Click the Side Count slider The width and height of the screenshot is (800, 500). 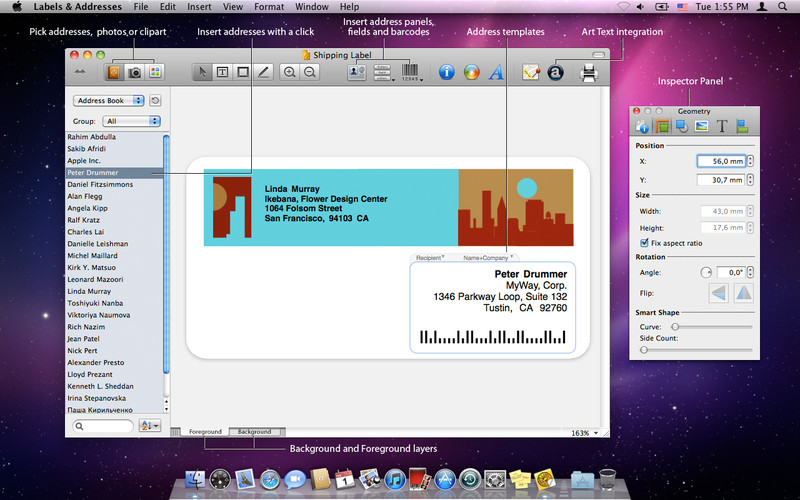coord(696,350)
